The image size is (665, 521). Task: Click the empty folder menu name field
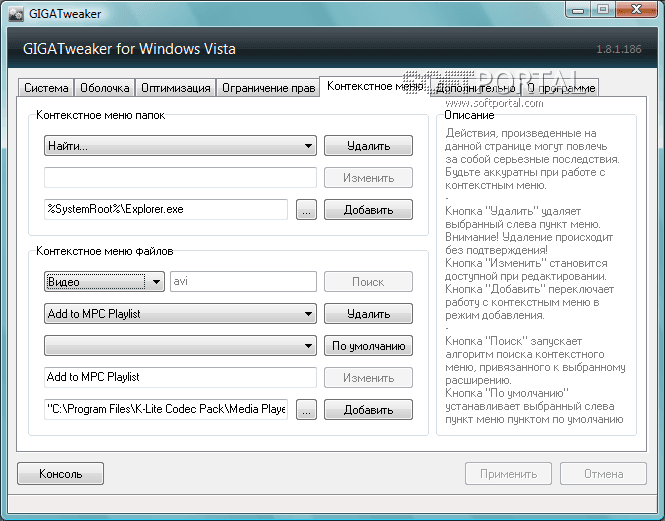point(180,177)
